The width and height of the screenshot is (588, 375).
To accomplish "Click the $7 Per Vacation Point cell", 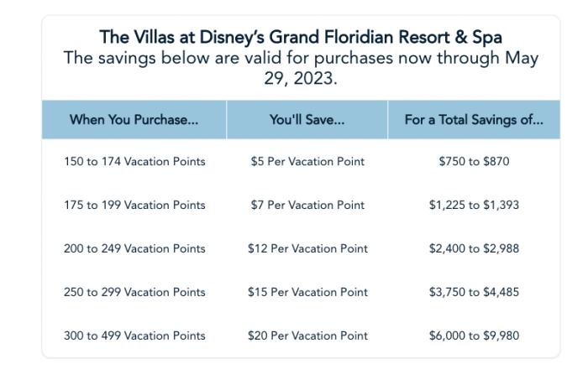I will tap(307, 206).
